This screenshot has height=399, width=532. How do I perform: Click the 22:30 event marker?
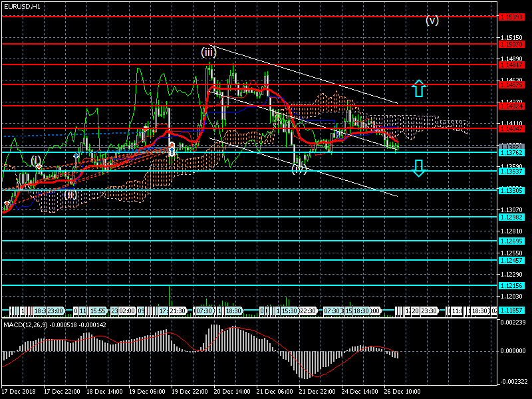(x=307, y=311)
